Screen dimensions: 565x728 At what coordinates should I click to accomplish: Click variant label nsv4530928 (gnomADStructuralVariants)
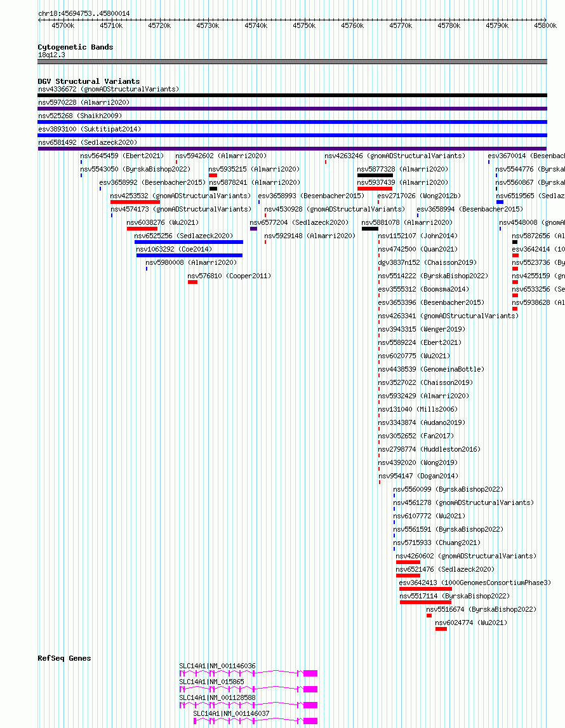335,209
